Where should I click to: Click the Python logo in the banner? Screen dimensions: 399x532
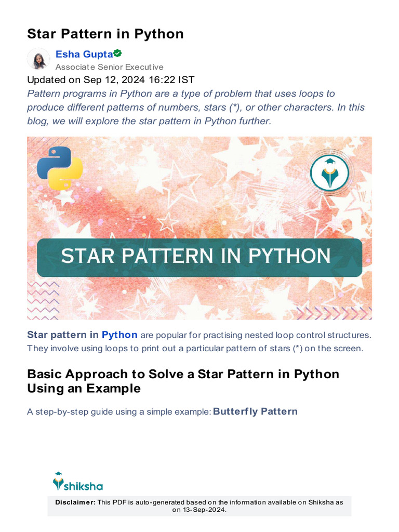coord(60,167)
